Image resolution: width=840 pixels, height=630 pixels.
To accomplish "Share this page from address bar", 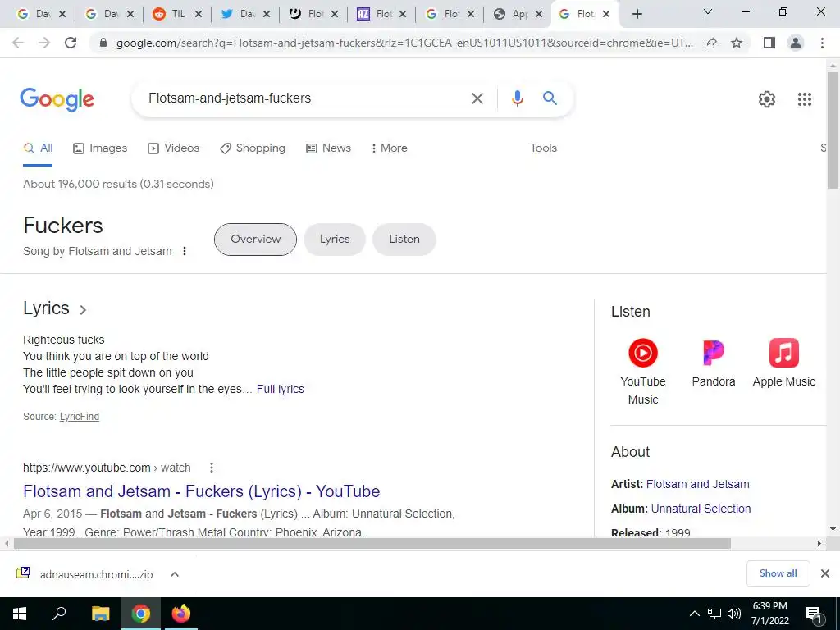I will pos(710,43).
